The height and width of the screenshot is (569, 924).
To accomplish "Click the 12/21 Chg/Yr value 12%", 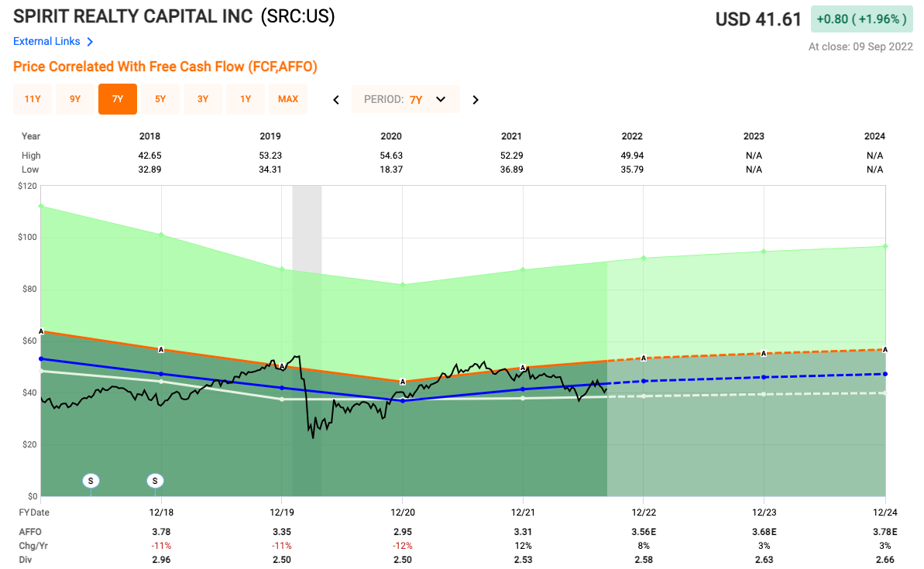I will point(524,546).
